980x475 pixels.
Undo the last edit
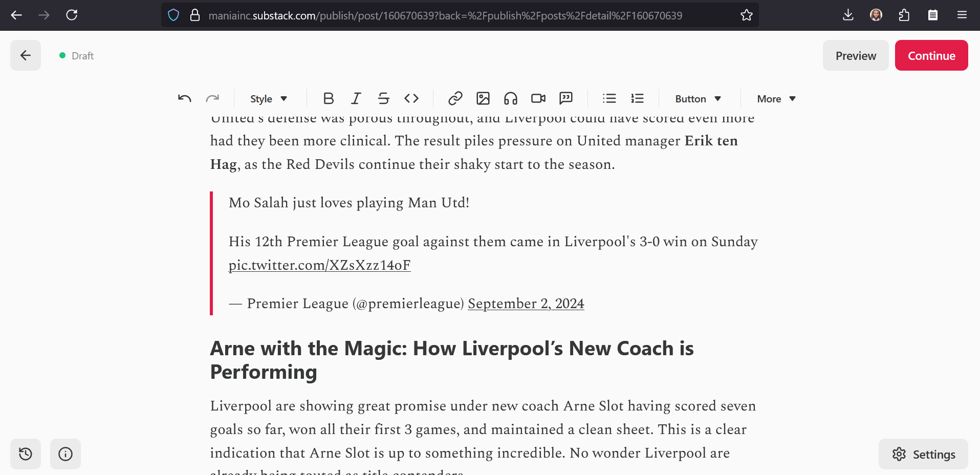pos(185,98)
